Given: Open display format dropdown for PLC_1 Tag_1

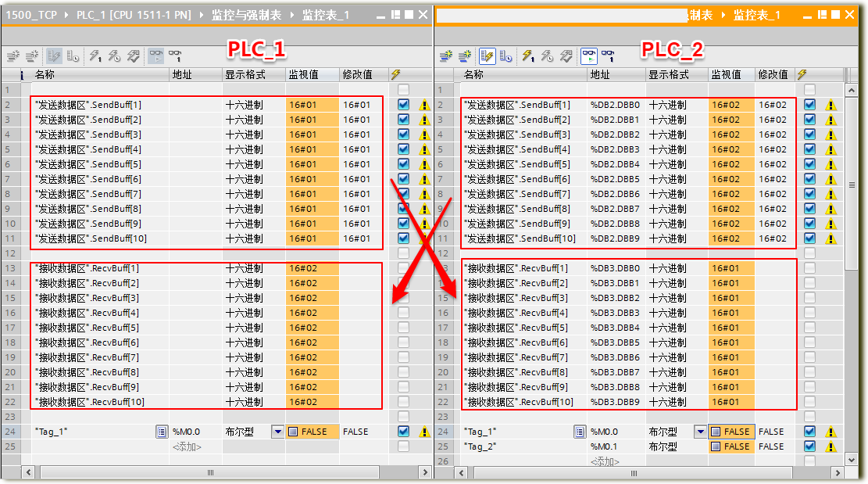Looking at the screenshot, I should 278,432.
